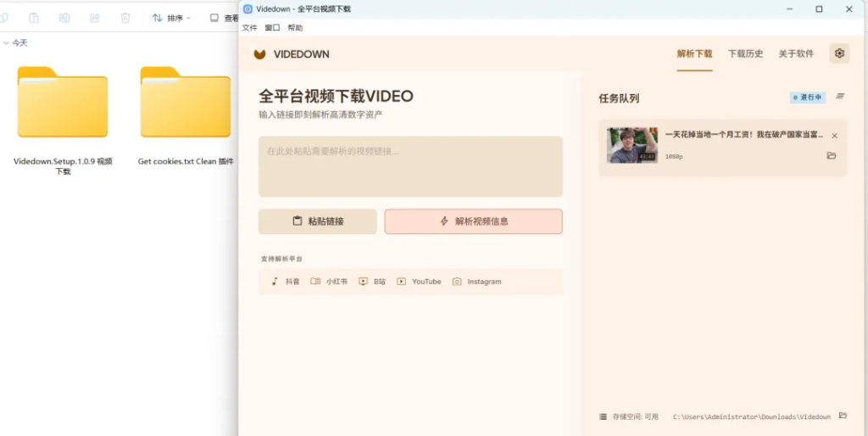Open the 帮助 menu
Image resolution: width=868 pixels, height=436 pixels.
[x=295, y=28]
